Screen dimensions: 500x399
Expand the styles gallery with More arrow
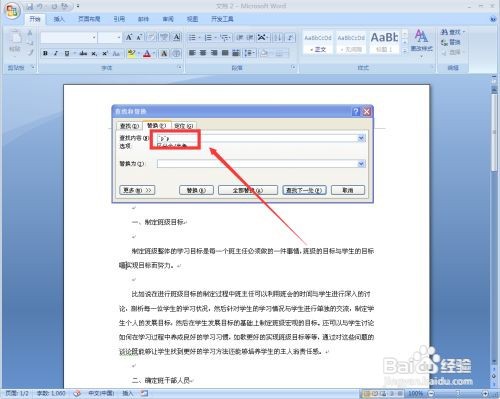click(x=404, y=51)
